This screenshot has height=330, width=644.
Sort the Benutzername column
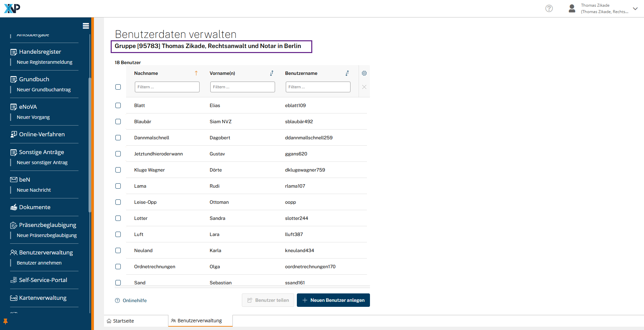click(x=347, y=73)
